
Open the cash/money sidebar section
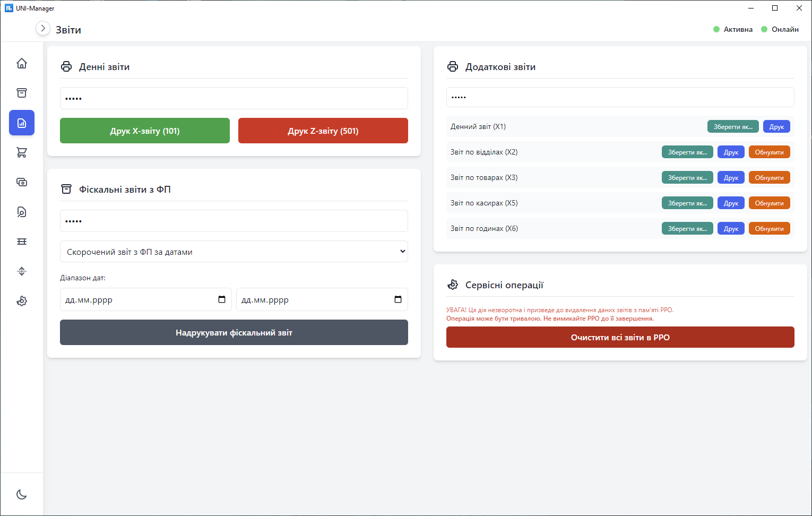[22, 182]
